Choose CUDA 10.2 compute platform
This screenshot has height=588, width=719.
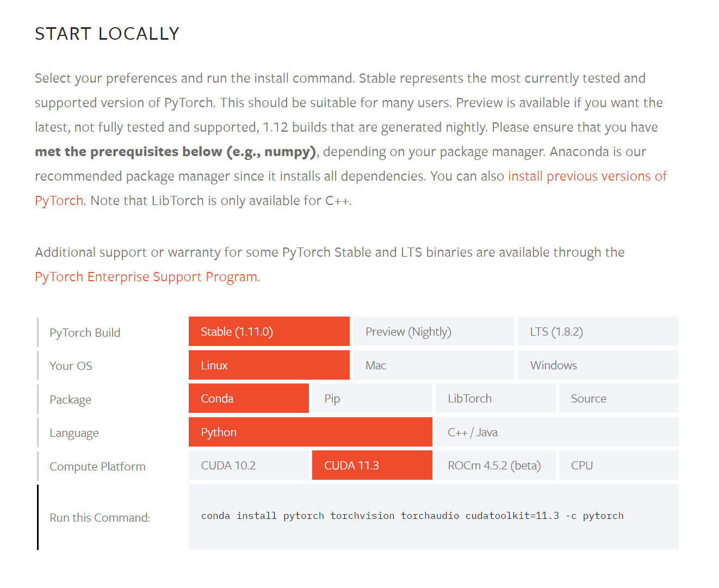249,466
